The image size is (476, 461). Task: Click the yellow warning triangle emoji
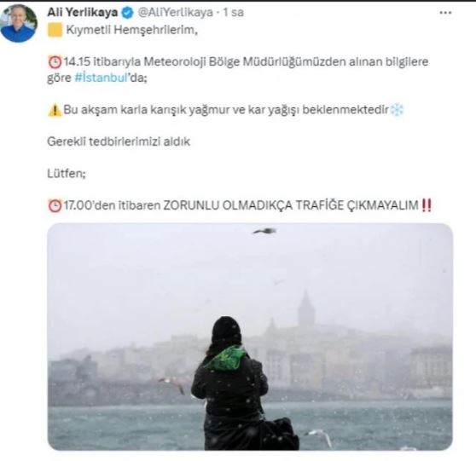click(55, 110)
